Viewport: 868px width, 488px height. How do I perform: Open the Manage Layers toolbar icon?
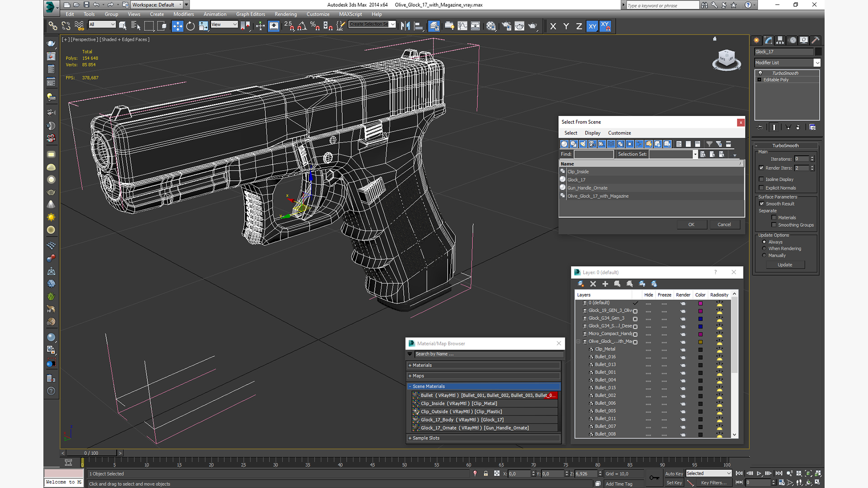pyautogui.click(x=434, y=26)
